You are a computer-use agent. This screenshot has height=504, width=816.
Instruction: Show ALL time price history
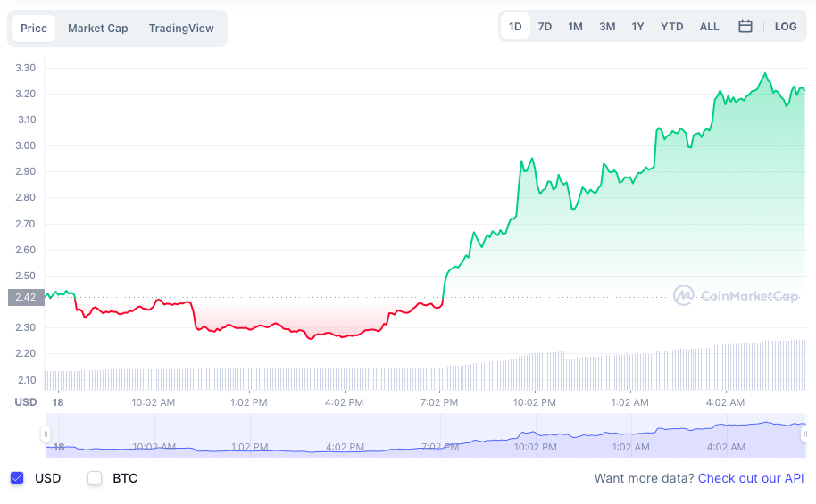[x=709, y=27]
